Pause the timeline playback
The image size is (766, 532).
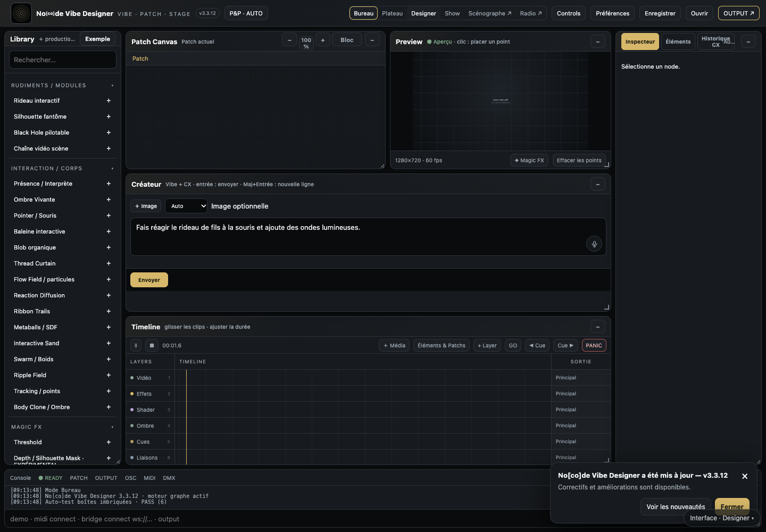click(136, 345)
